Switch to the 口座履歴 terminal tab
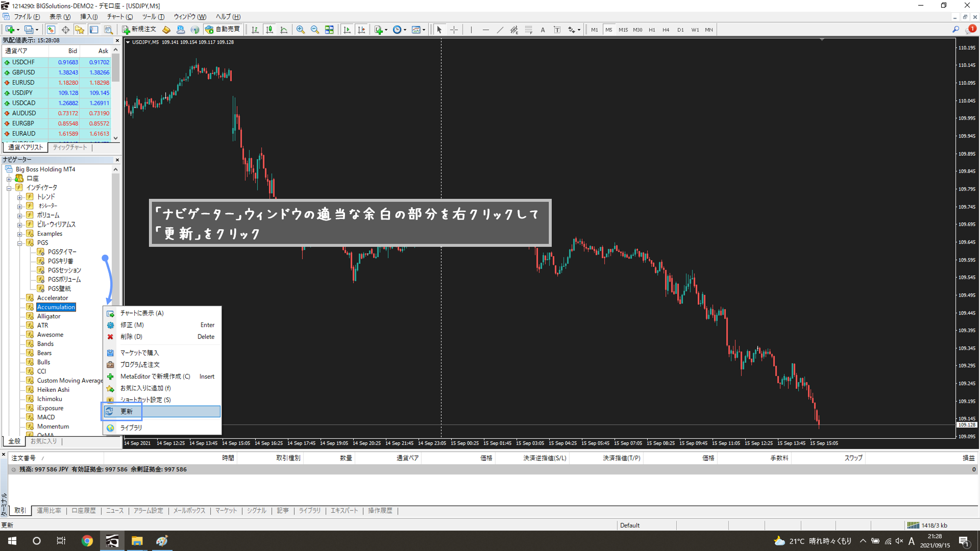The image size is (980, 551). pyautogui.click(x=83, y=510)
